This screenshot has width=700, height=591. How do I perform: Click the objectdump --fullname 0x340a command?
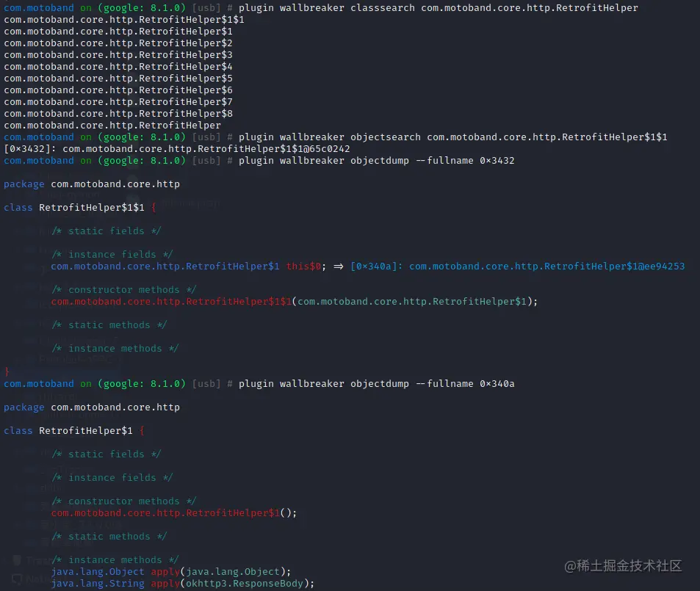(376, 384)
